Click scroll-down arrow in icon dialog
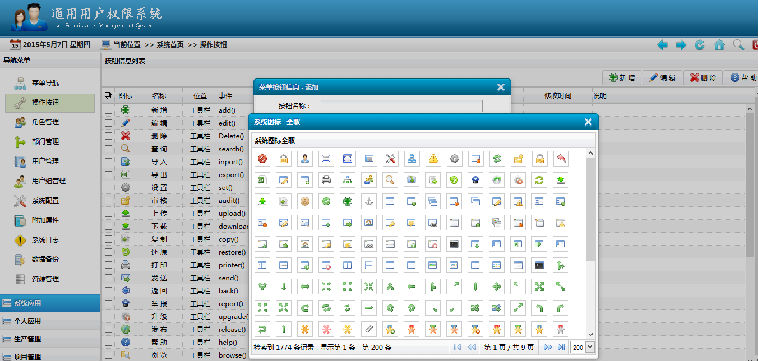758x361 pixels. coord(591,334)
